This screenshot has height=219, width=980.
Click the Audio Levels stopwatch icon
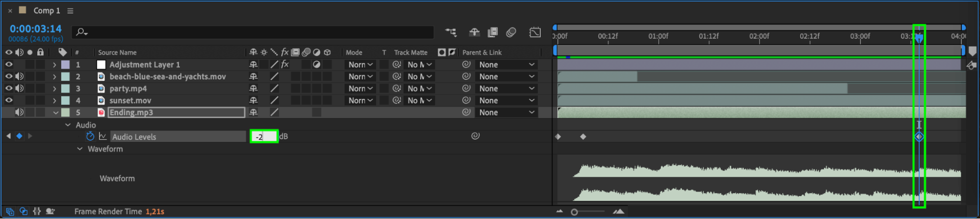90,136
